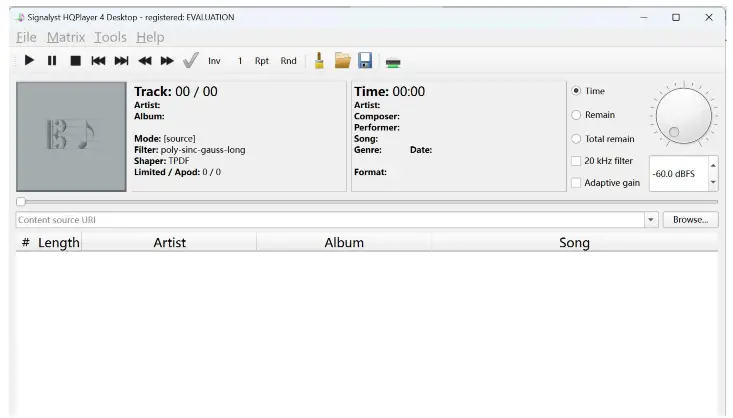
Task: Open playlist with the folder icon
Action: click(x=343, y=61)
